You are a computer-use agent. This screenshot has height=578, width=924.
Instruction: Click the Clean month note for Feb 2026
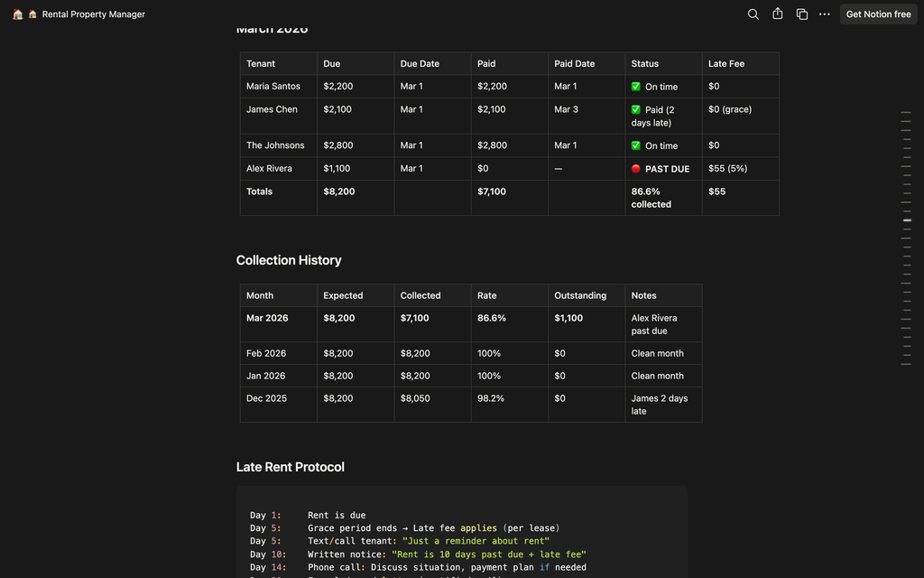click(x=663, y=353)
